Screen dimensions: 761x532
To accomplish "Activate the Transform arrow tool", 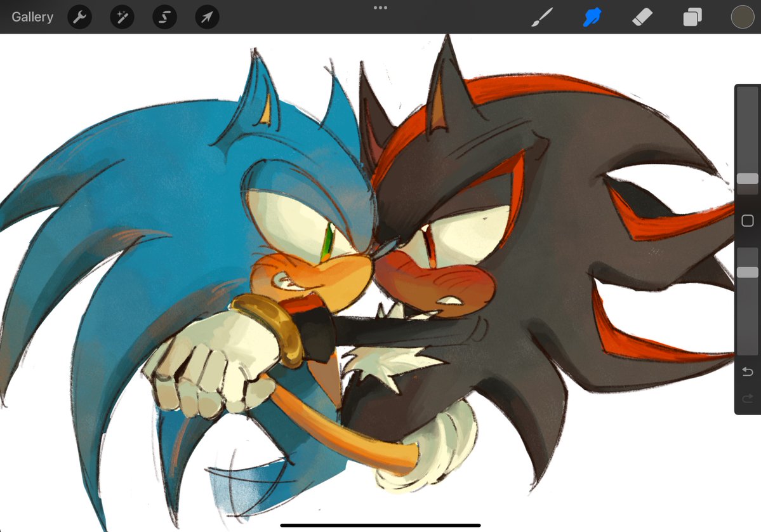I will [208, 17].
